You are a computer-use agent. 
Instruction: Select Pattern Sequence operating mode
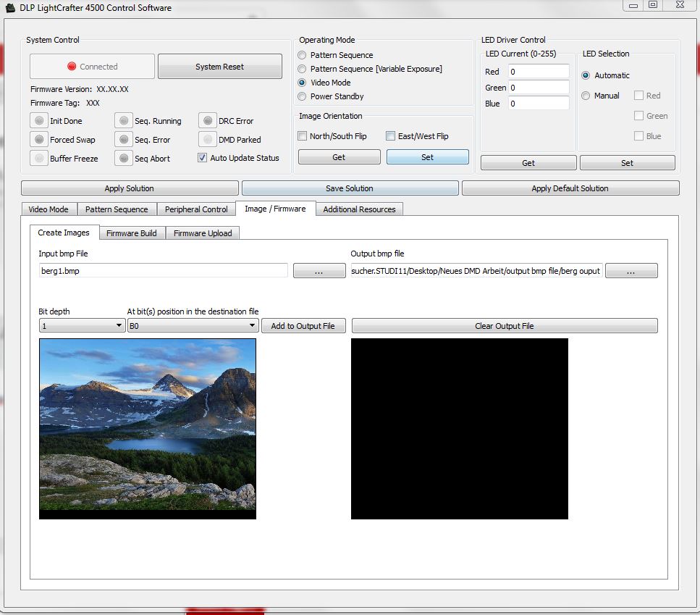coord(303,55)
